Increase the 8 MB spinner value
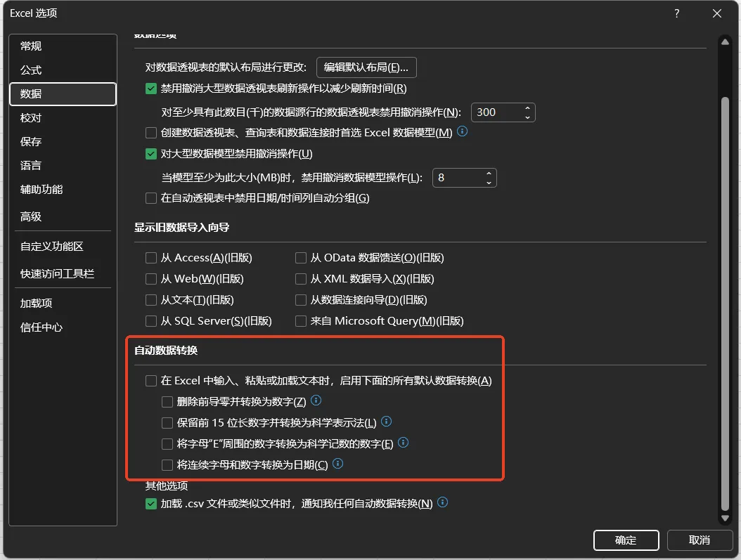The height and width of the screenshot is (560, 741). (x=489, y=174)
